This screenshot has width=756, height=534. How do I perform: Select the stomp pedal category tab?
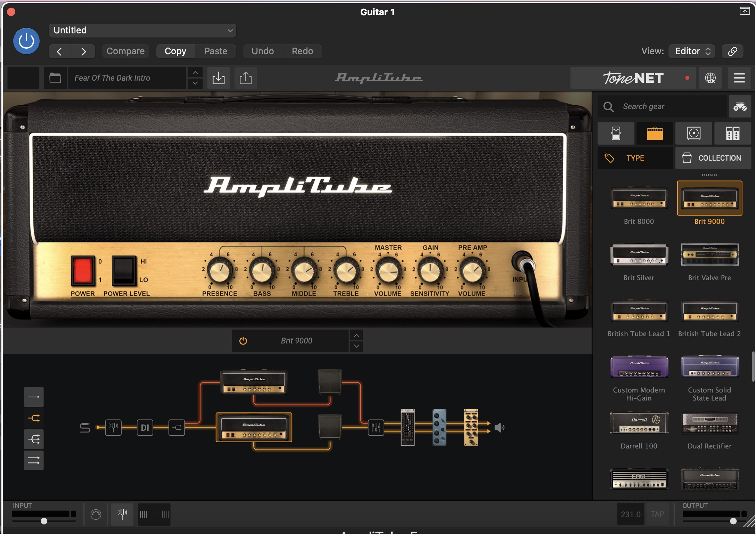[x=616, y=133]
